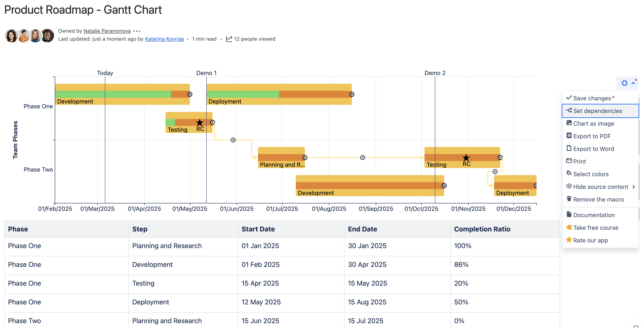Collapse the macro menu with chevron

coord(633,83)
